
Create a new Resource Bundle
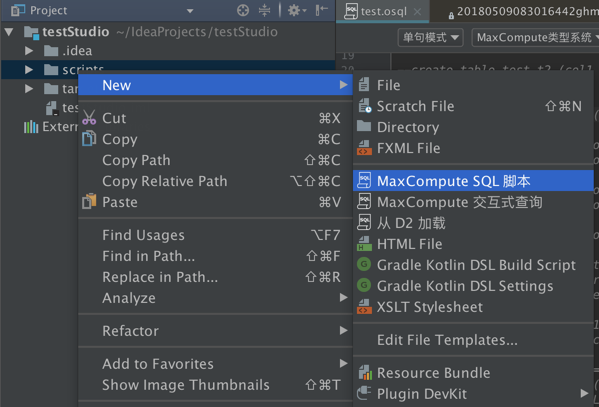tap(473, 373)
